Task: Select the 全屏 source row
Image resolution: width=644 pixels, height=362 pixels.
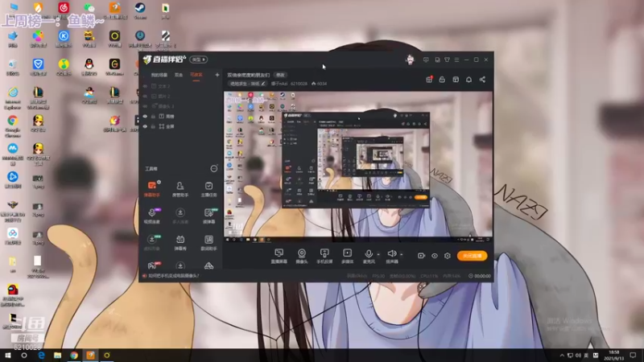Action: 180,126
